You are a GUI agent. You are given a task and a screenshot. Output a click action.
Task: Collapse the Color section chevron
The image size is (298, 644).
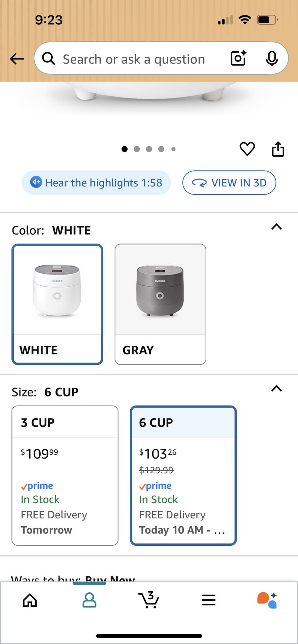click(x=276, y=227)
